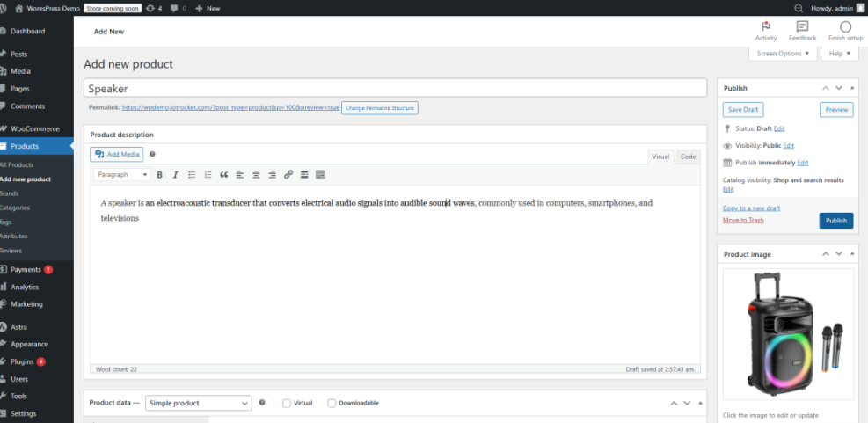This screenshot has height=423, width=868.
Task: Toggle the editor toolbar (kitchen sink)
Action: (x=320, y=175)
